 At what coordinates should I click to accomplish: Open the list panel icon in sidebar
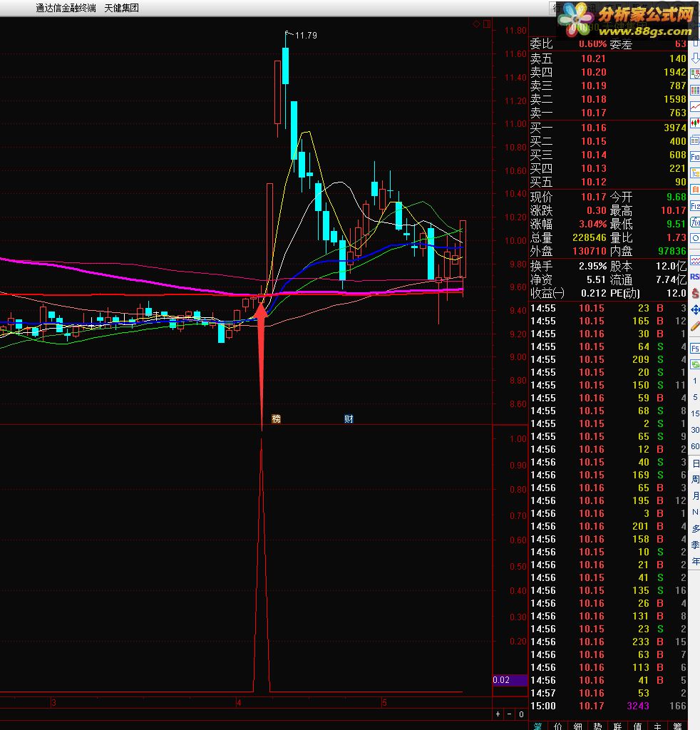695,140
